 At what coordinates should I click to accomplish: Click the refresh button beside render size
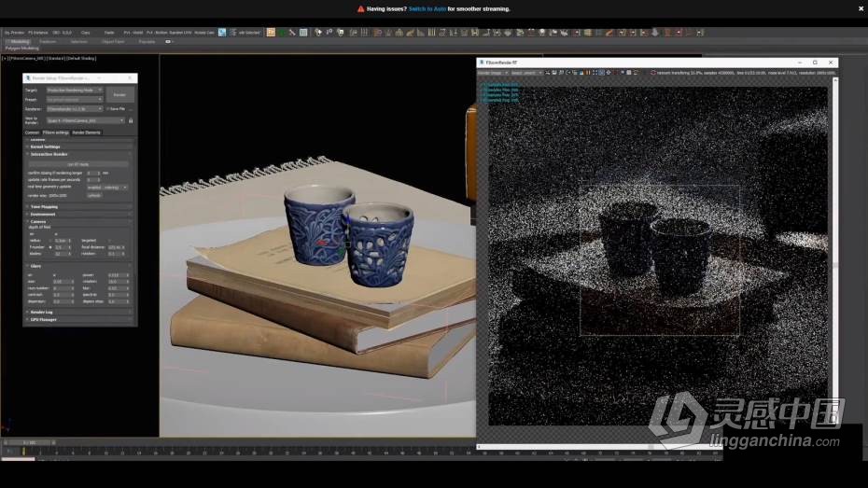[94, 195]
